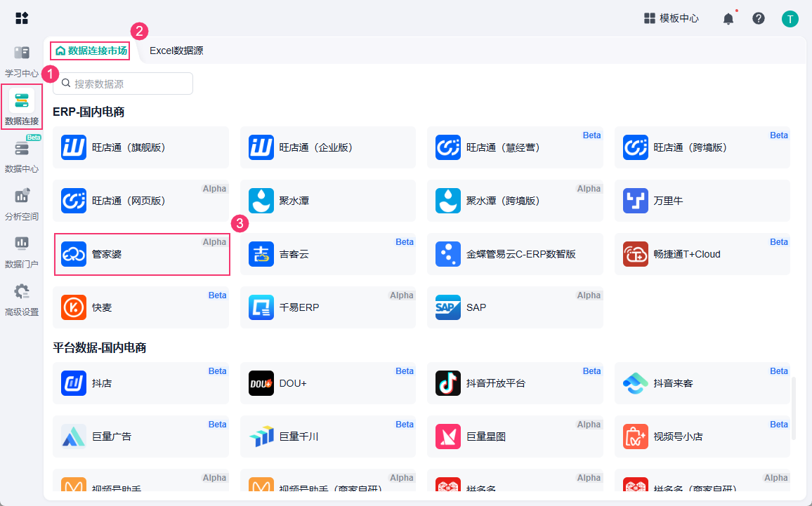Select the 千易ERP connector

point(328,307)
